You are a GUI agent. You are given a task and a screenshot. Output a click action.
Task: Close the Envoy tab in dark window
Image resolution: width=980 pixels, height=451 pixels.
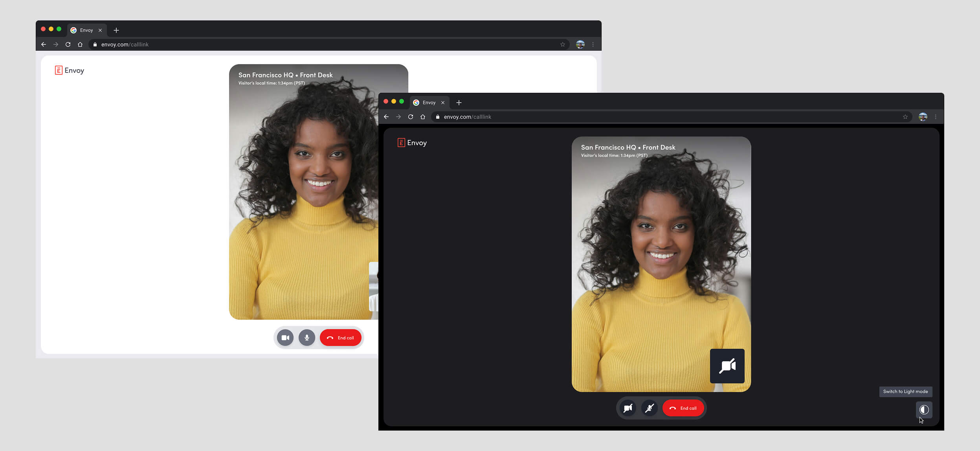tap(443, 103)
